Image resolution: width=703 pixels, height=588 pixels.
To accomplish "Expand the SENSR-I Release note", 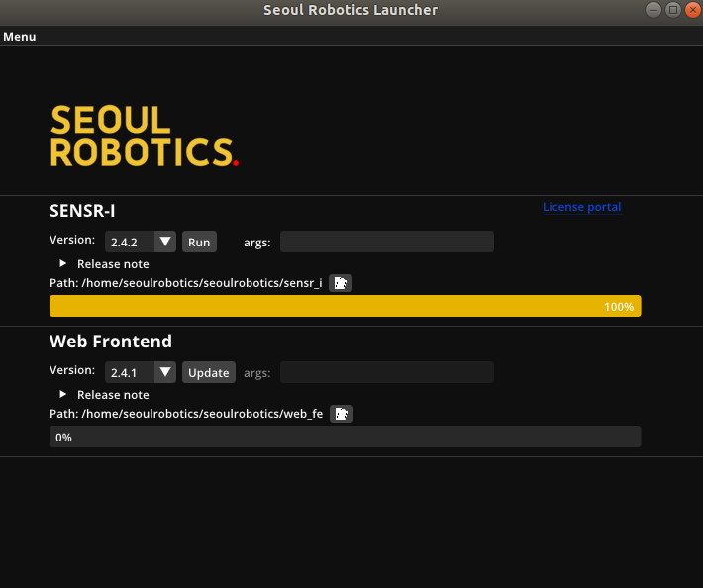I will [105, 264].
